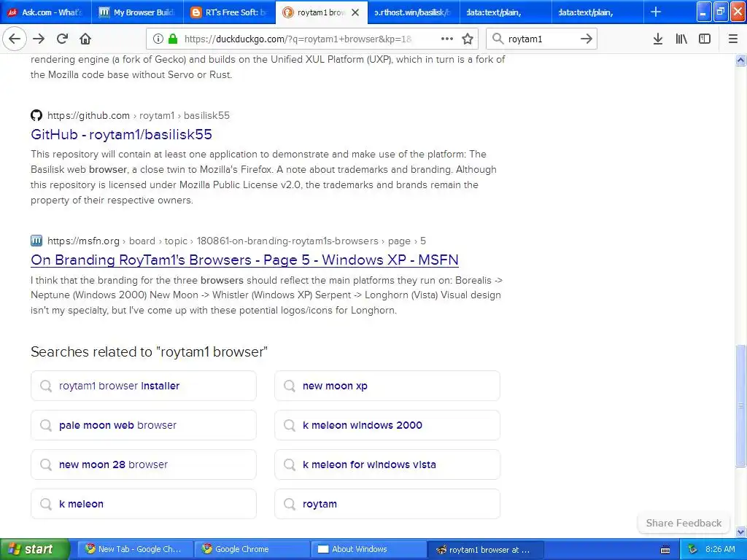Search 'roytam1 browser installer' suggestion
Viewport: 747px width, 560px height.
pos(144,386)
